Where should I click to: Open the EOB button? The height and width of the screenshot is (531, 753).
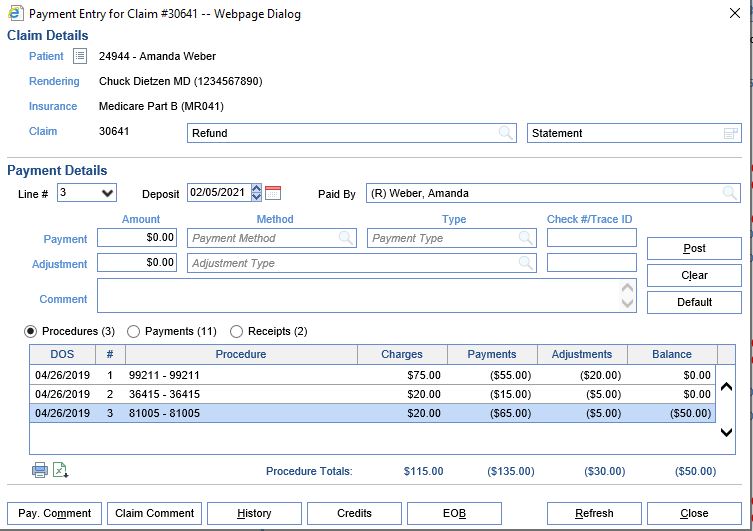click(x=454, y=513)
